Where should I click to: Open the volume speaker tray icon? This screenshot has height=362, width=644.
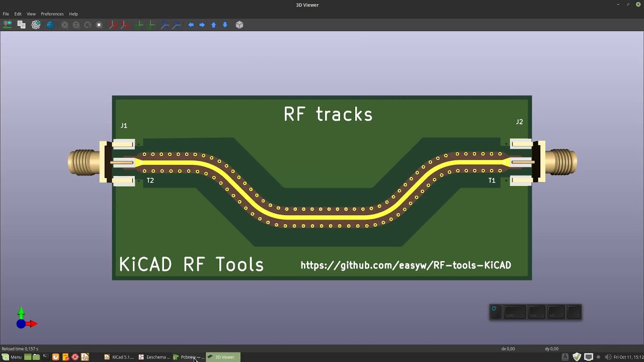[608, 357]
